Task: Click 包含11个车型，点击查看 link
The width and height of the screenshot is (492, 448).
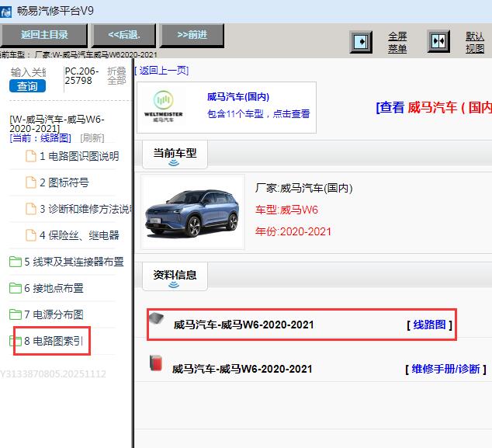Action: pos(258,113)
